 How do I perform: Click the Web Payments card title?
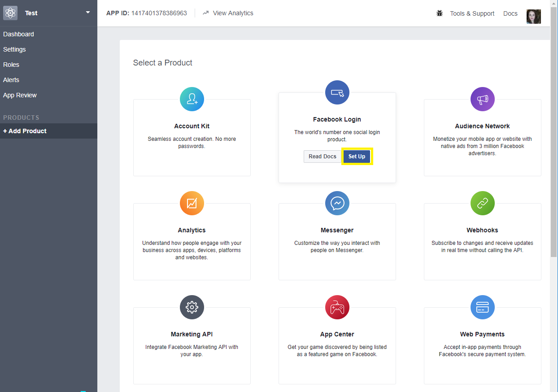pyautogui.click(x=483, y=334)
